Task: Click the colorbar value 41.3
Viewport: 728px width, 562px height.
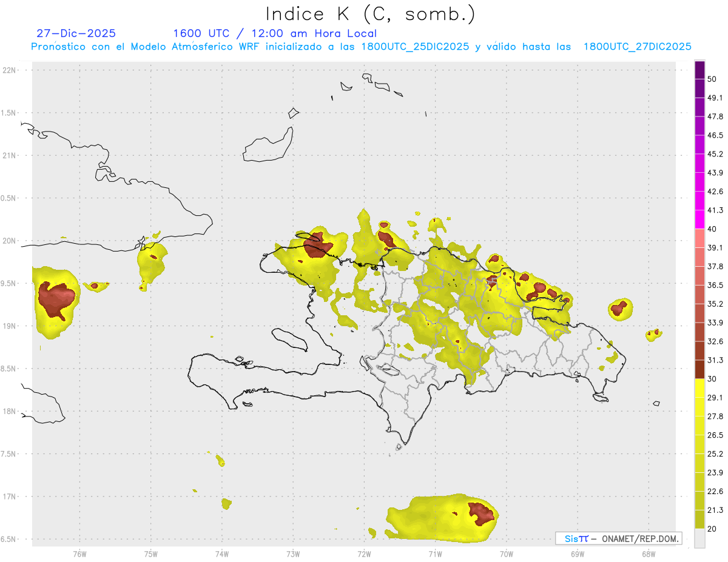Action: (x=715, y=210)
